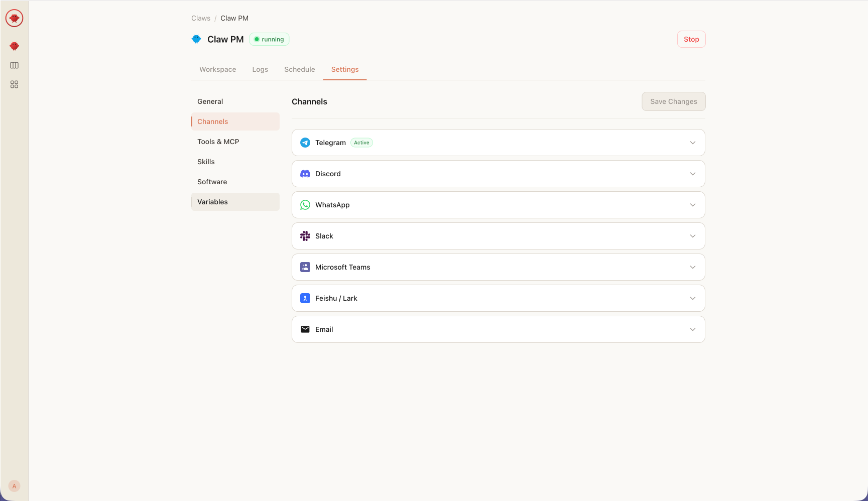Open Tools & MCP settings
Viewport: 868px width, 501px height.
(235, 142)
